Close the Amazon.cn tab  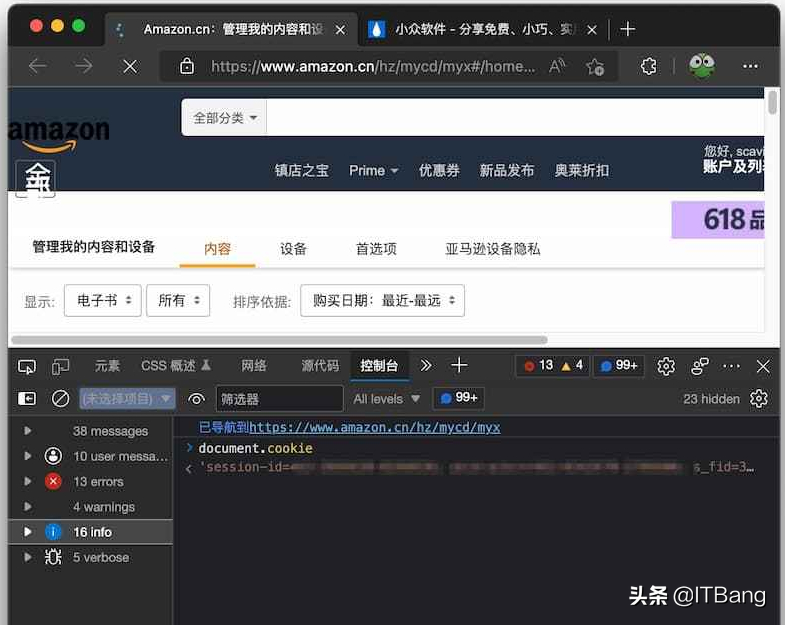340,30
